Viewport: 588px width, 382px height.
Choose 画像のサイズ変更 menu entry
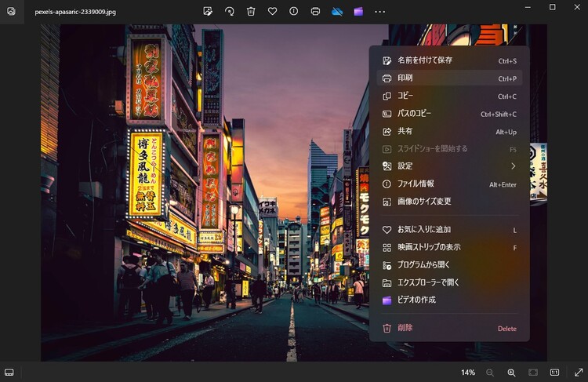(449, 202)
